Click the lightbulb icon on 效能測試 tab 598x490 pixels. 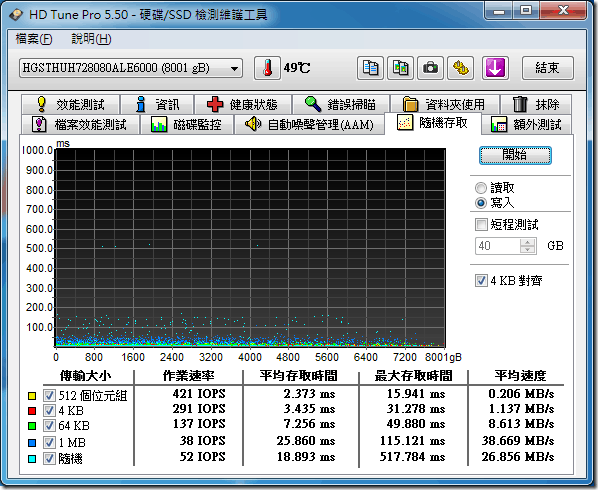pyautogui.click(x=42, y=104)
